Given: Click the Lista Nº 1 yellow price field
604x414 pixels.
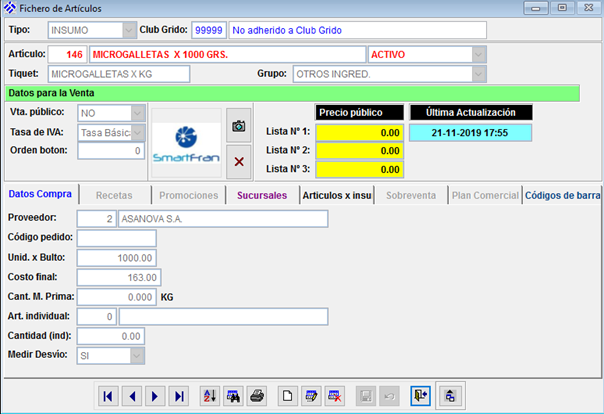Looking at the screenshot, I should (x=360, y=132).
